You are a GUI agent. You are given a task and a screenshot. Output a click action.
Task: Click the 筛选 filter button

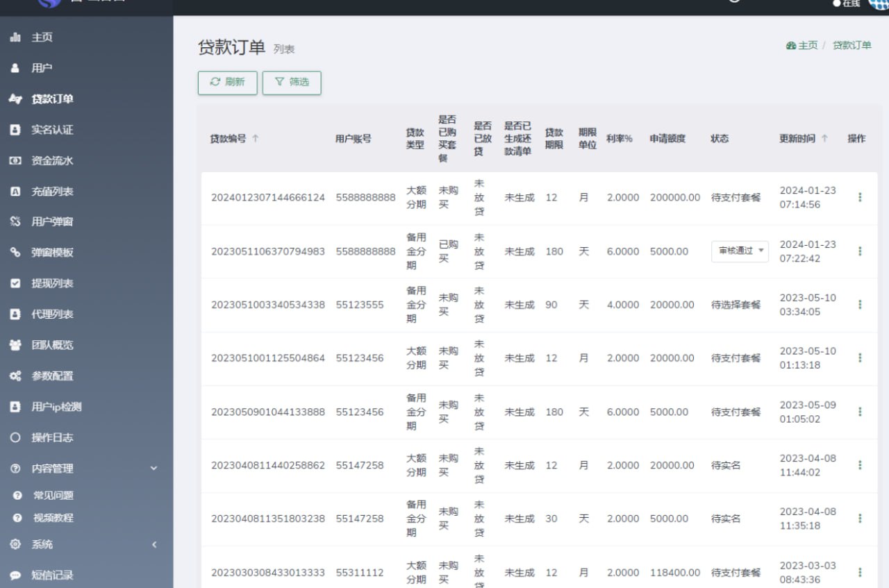click(x=292, y=83)
